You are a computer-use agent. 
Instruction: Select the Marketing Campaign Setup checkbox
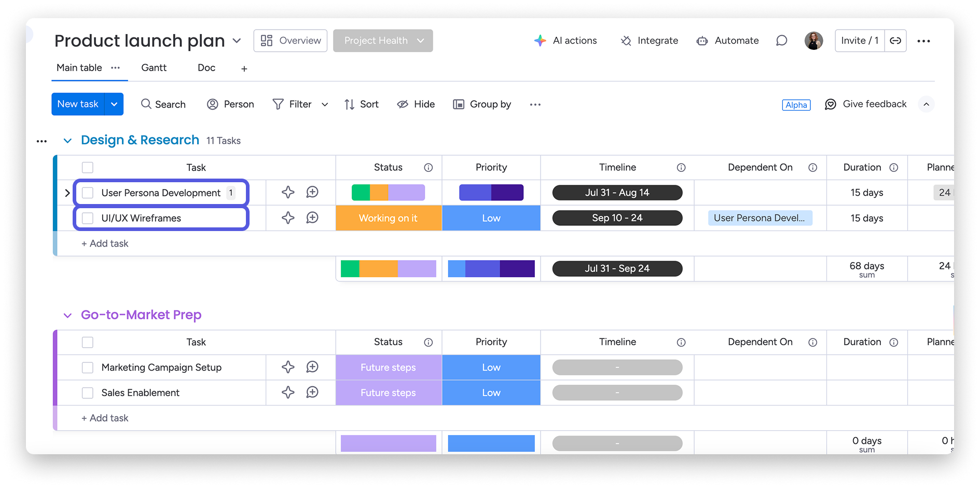pos(88,368)
